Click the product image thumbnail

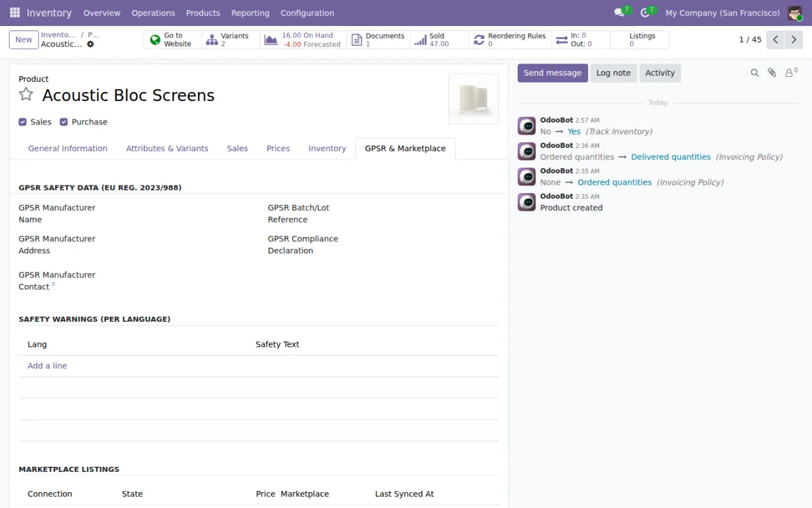(473, 98)
